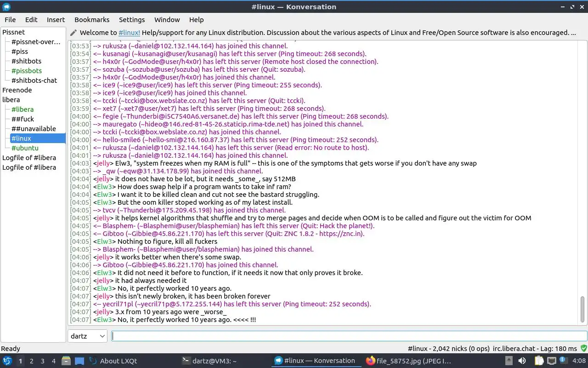This screenshot has height=368, width=588.
Task: Click "irc.libera.chat - Lag: 180 ms" status text
Action: point(535,349)
